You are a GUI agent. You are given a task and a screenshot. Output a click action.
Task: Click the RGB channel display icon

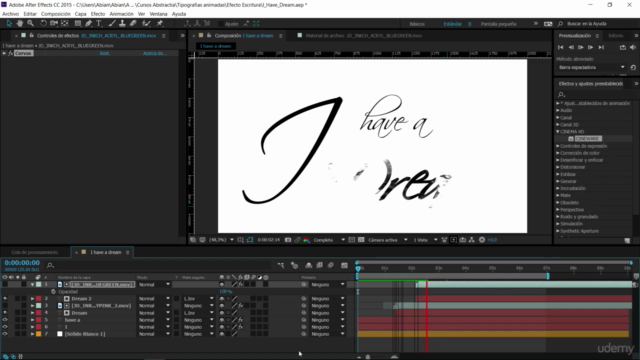pyautogui.click(x=307, y=240)
